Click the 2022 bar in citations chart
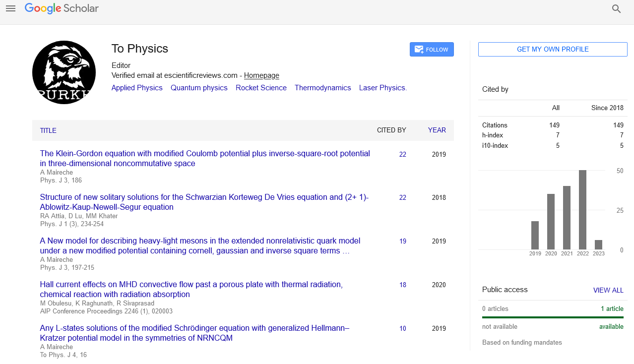Screen dimensions: 634x364 click(582, 210)
